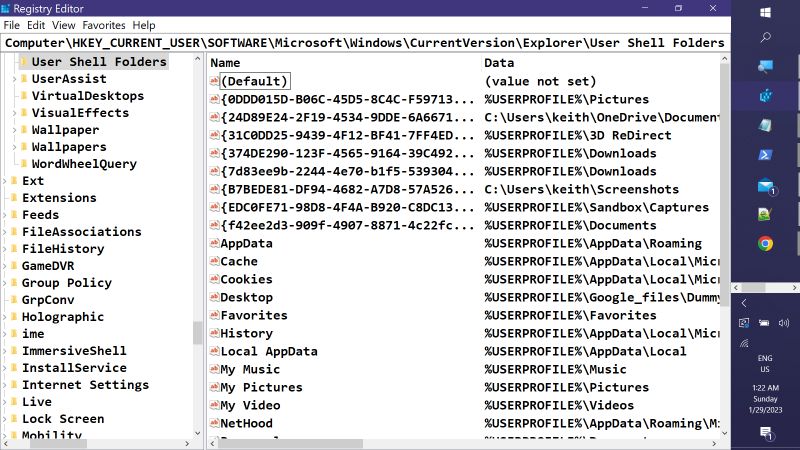Select the {B7BEDE81-DF94-4682 value row
This screenshot has height=450, width=800.
(x=347, y=189)
